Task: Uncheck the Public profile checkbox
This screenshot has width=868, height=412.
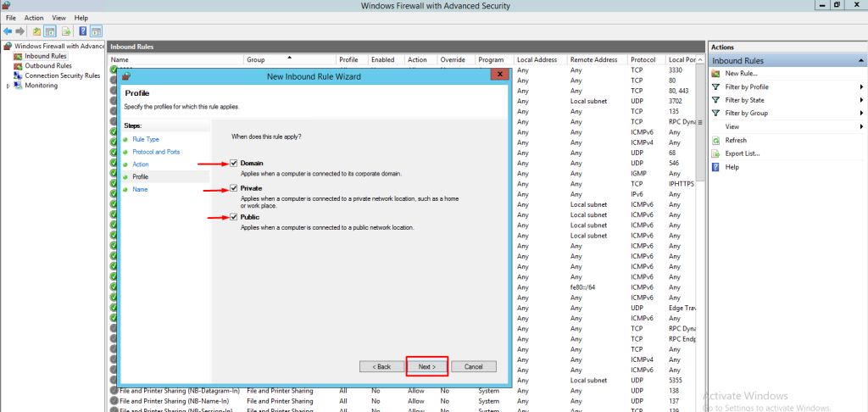Action: 234,217
